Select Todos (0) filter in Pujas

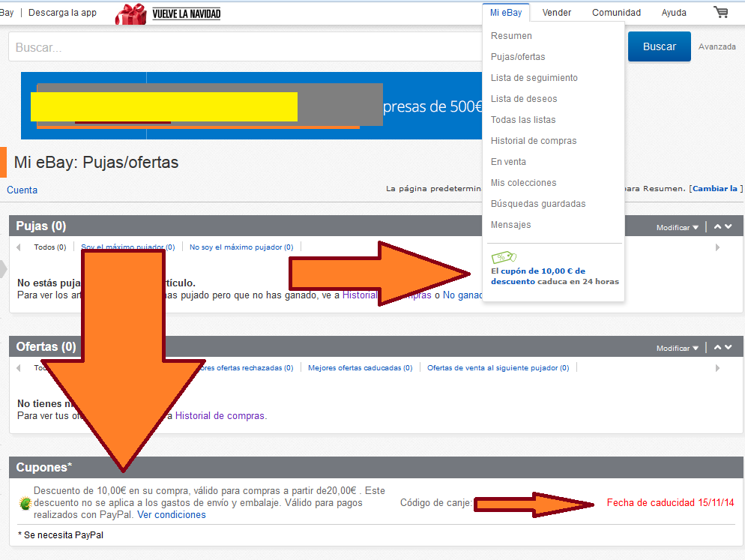point(50,247)
